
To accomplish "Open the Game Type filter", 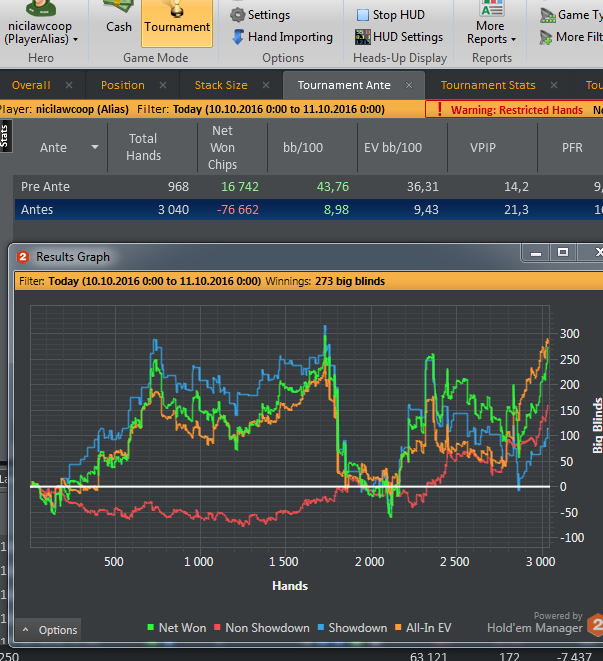I will [571, 15].
